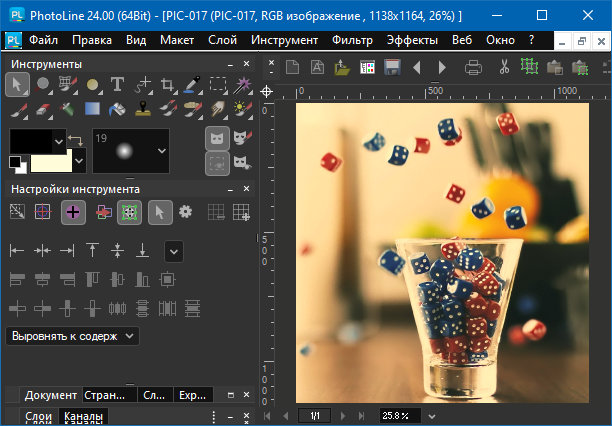Toggle the purple plus tool option
The height and width of the screenshot is (426, 612).
pos(73,211)
